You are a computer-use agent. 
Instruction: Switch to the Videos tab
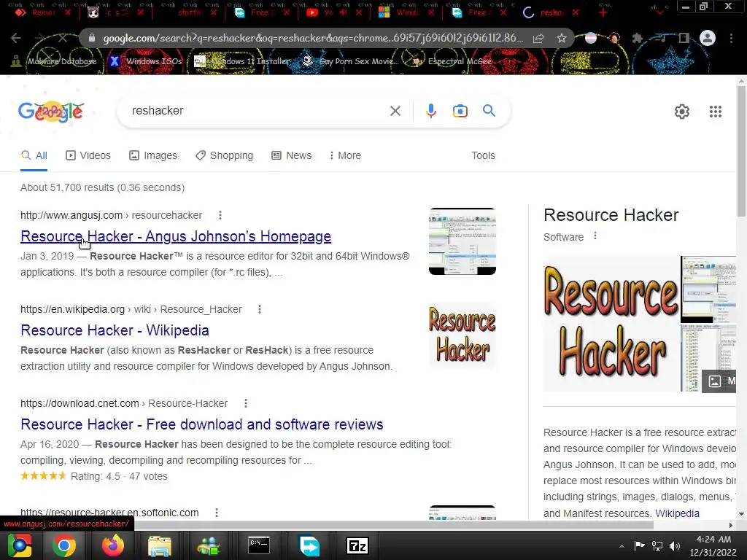[88, 156]
